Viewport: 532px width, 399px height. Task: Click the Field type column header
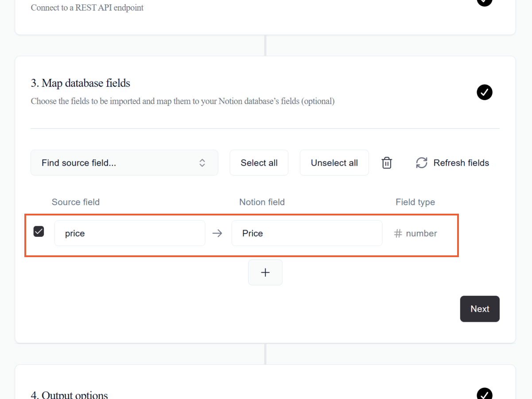pyautogui.click(x=416, y=202)
